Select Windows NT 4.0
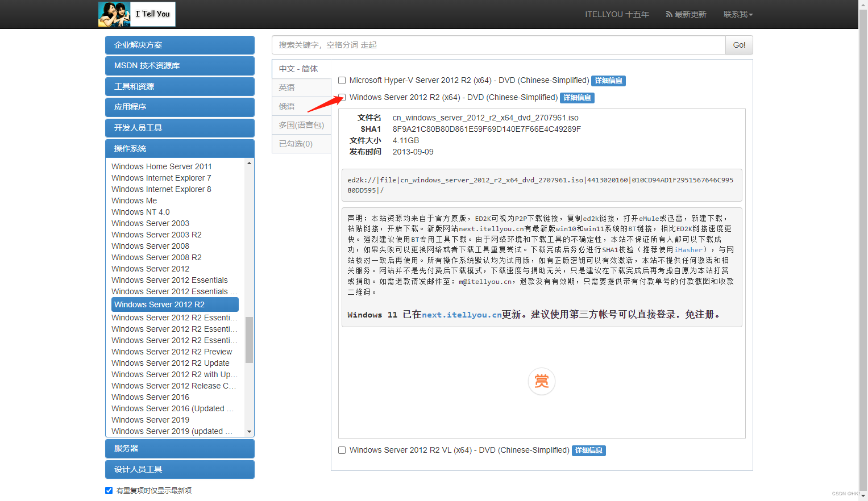The image size is (868, 501). tap(140, 212)
